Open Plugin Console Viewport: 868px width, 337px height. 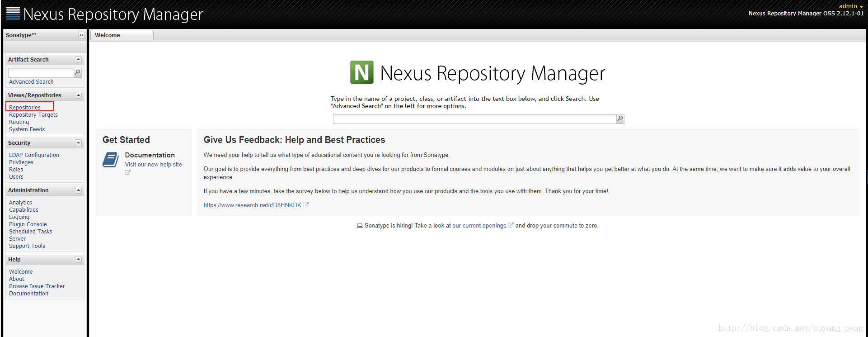coord(28,224)
